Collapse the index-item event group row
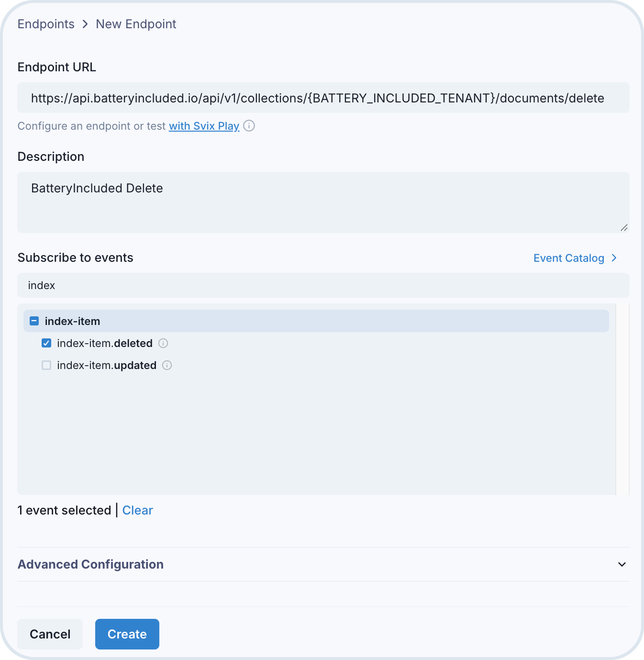 click(316, 321)
